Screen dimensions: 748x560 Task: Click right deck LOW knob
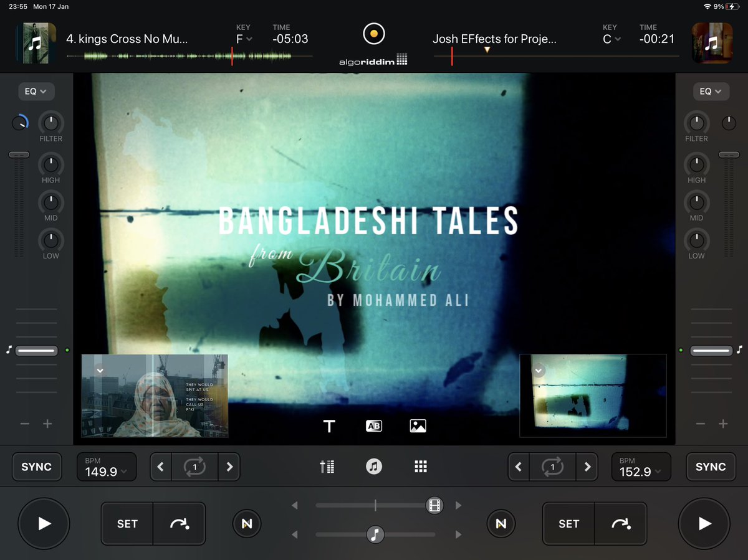click(696, 240)
